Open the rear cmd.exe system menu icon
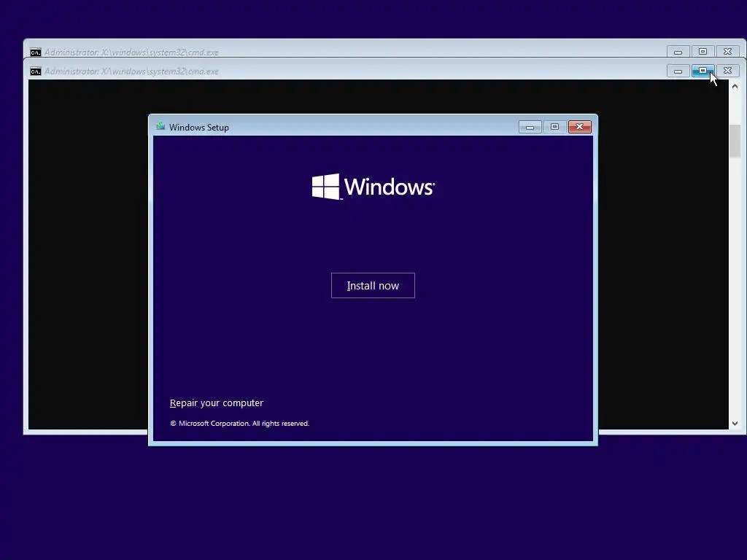 point(36,52)
